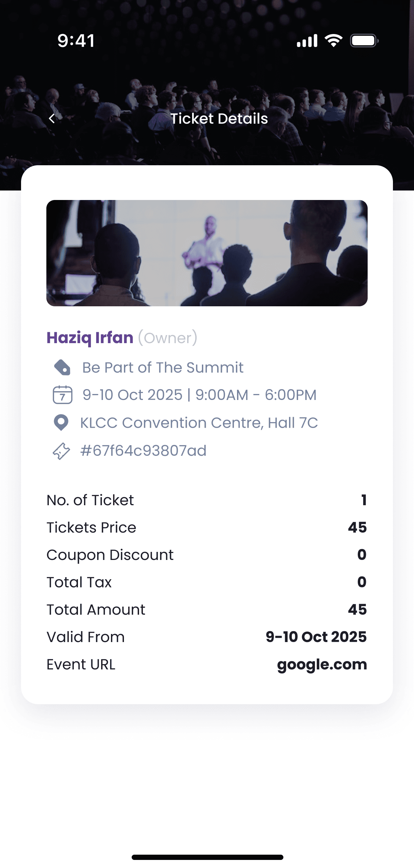The width and height of the screenshot is (414, 868).
Task: Tap the 9:41 status bar clock
Action: (x=76, y=41)
